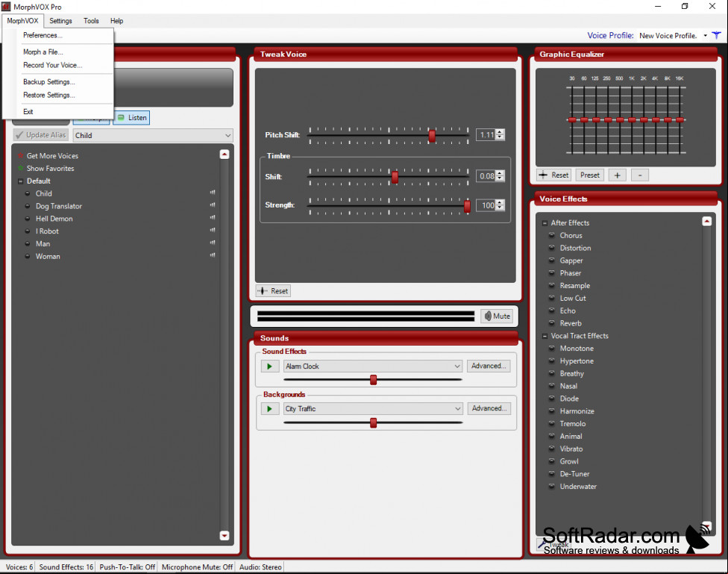Screen dimensions: 728x574
Task: Collapse the After Effects group
Action: click(545, 223)
